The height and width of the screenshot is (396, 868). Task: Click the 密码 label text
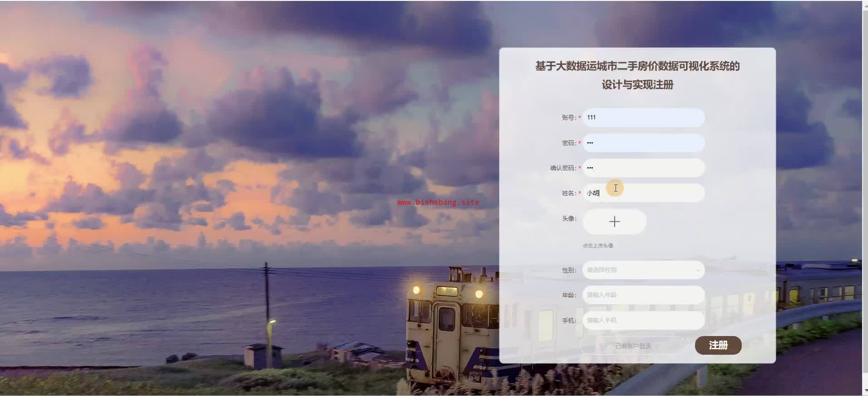point(569,143)
